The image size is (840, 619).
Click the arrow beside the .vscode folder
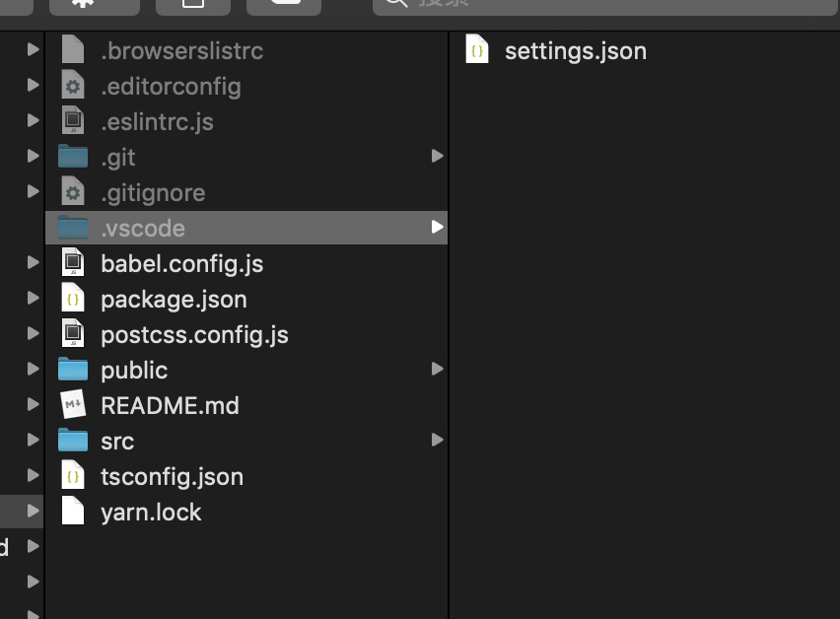pos(437,228)
